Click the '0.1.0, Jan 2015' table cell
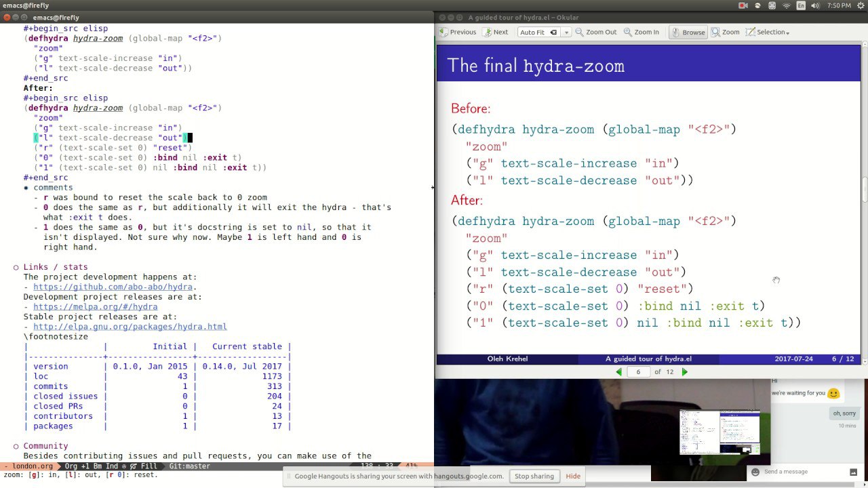 [x=150, y=367]
